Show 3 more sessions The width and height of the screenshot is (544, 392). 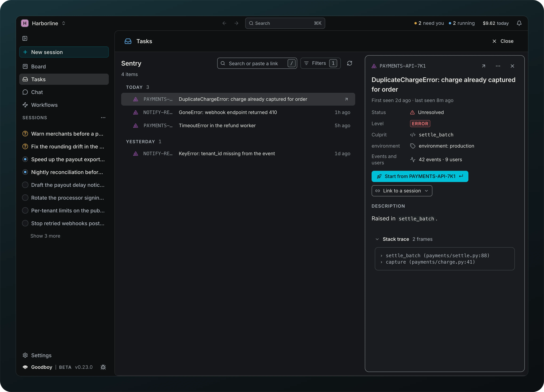pyautogui.click(x=45, y=236)
